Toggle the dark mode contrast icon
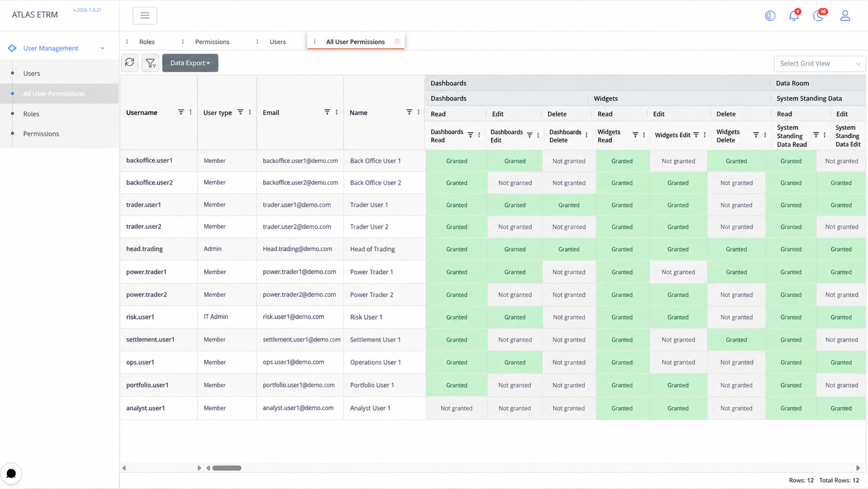The width and height of the screenshot is (868, 489). point(770,16)
